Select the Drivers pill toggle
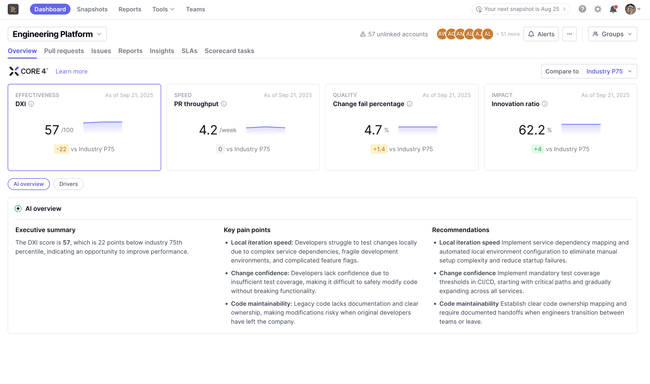Image resolution: width=650 pixels, height=384 pixels. click(68, 184)
